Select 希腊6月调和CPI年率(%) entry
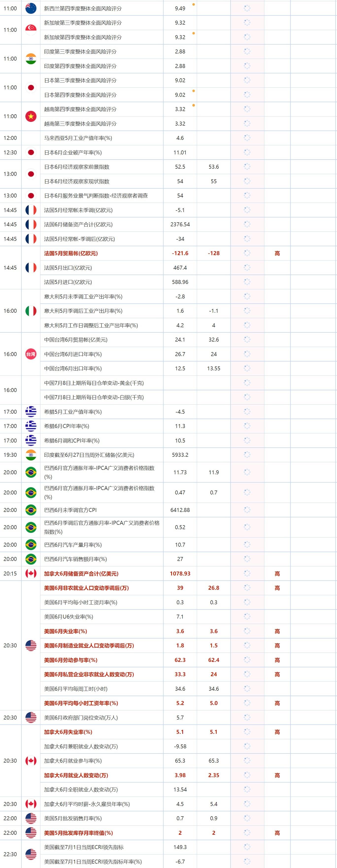 pyautogui.click(x=72, y=440)
